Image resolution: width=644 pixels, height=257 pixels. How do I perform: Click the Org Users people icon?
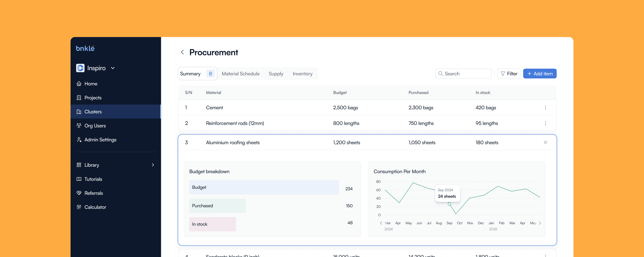(79, 126)
